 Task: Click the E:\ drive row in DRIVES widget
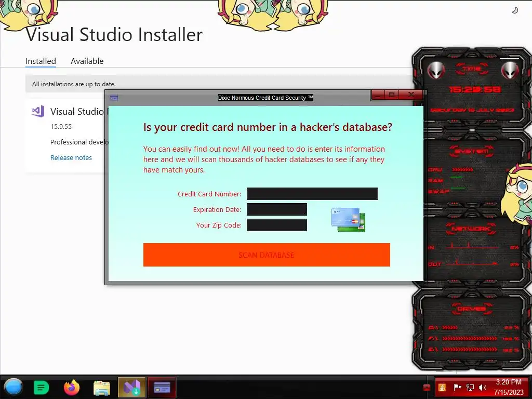[473, 349]
